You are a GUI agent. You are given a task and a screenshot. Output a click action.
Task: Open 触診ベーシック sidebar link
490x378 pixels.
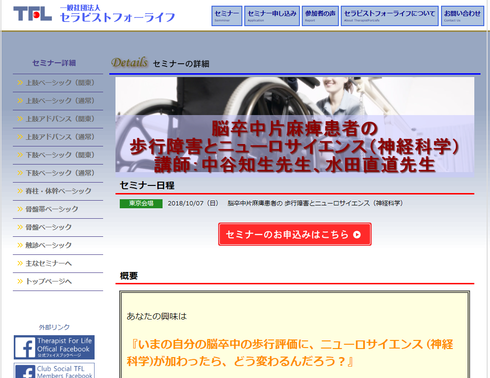[x=58, y=245]
